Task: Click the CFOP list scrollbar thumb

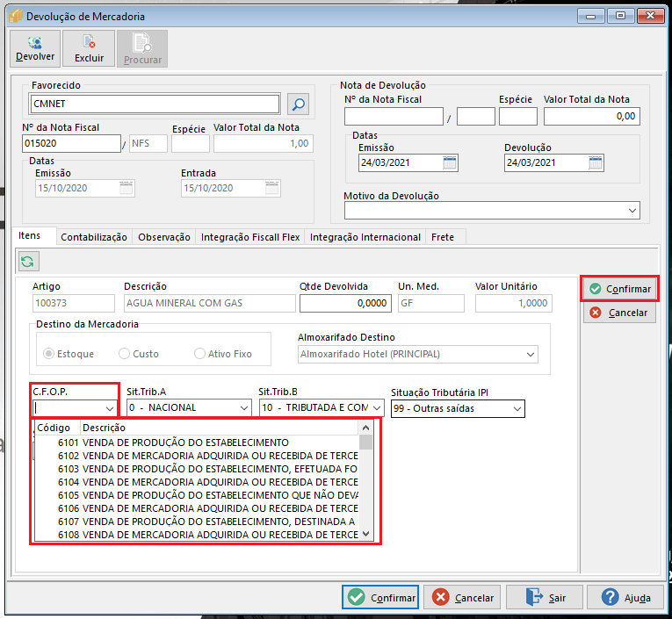Action: click(365, 443)
